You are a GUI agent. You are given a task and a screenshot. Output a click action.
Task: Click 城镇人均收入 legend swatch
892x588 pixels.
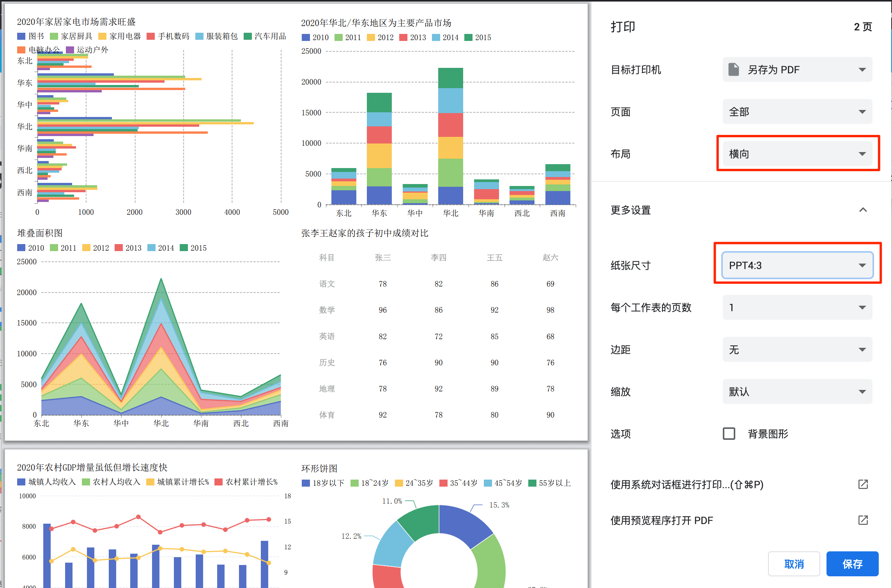[x=21, y=482]
